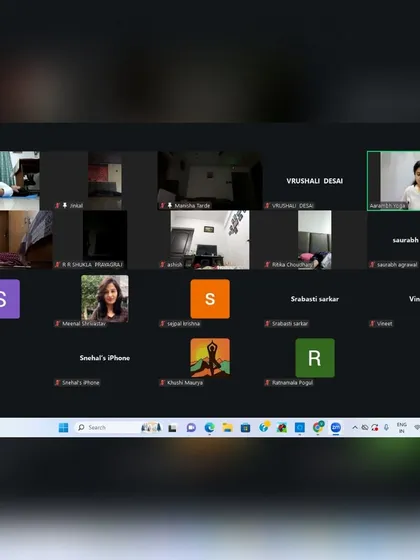
Task: Click the microphone icon in the system tray
Action: point(386,428)
